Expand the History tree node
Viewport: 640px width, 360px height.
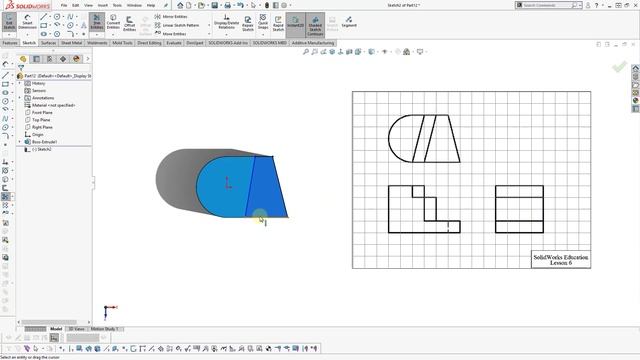20,83
